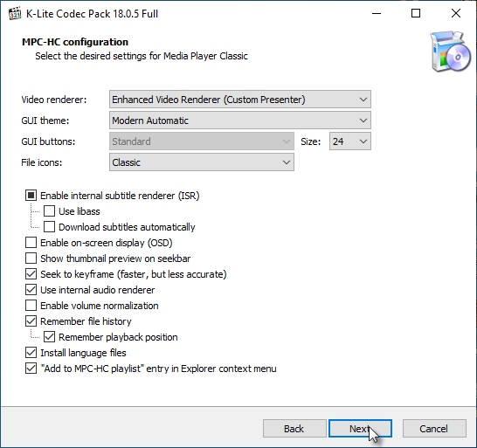Click the Cancel button
Image resolution: width=477 pixels, height=448 pixels.
click(434, 429)
